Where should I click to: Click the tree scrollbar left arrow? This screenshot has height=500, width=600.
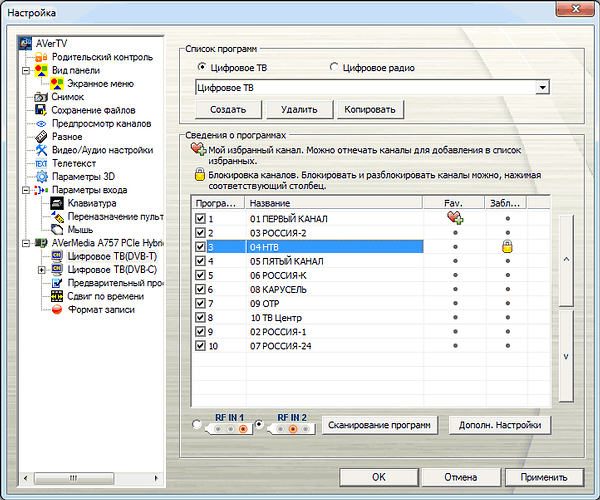[x=26, y=478]
